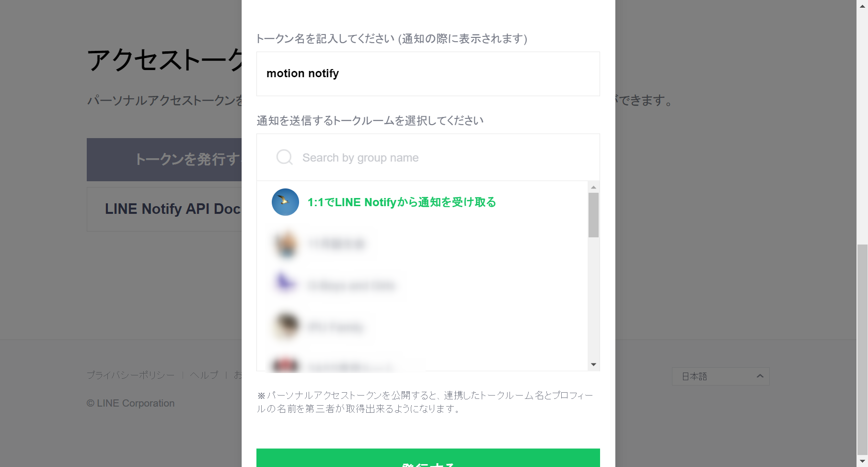Focus the 'Search by group name' field
This screenshot has width=868, height=467.
tap(428, 157)
